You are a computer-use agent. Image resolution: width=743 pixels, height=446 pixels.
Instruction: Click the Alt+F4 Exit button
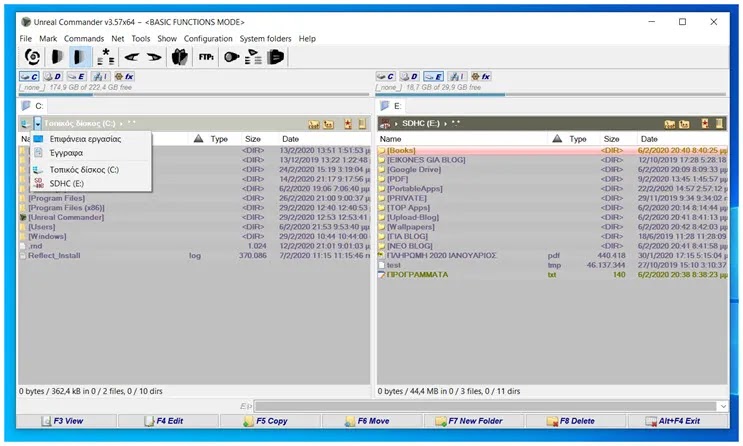678,421
